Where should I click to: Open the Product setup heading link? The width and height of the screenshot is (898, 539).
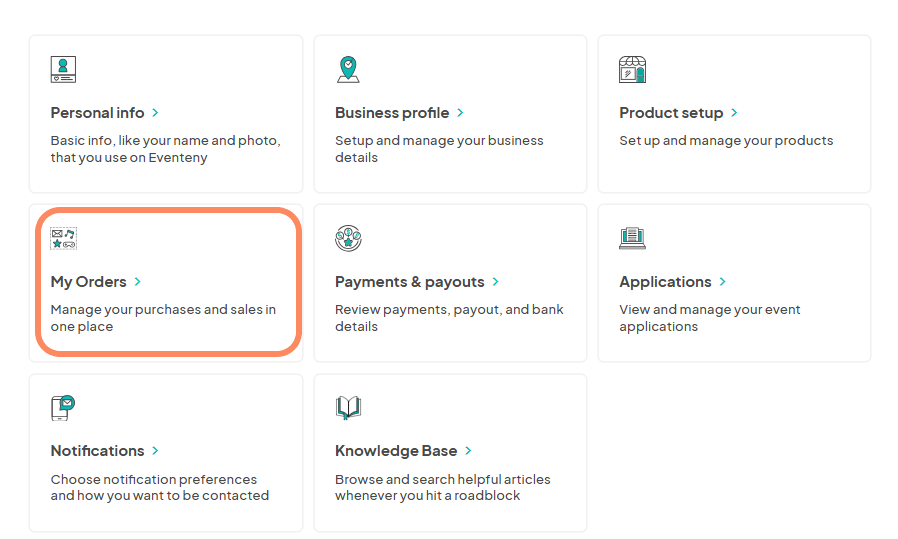tap(671, 113)
